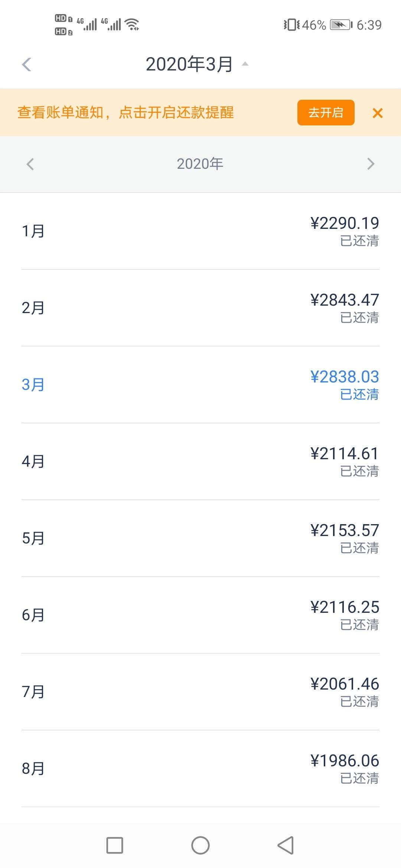Tap the Android recent apps square icon
The width and height of the screenshot is (401, 868).
point(115,845)
